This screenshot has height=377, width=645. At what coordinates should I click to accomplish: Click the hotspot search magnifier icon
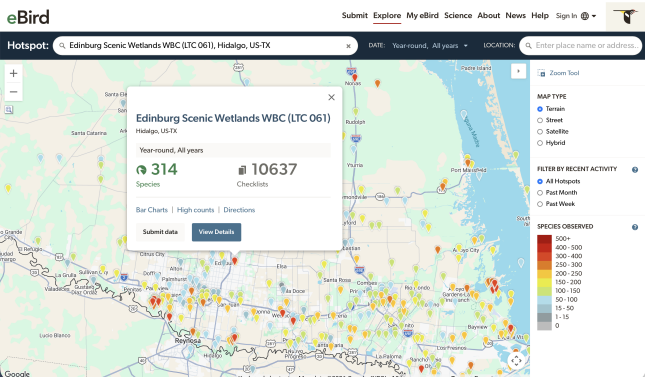pos(62,46)
